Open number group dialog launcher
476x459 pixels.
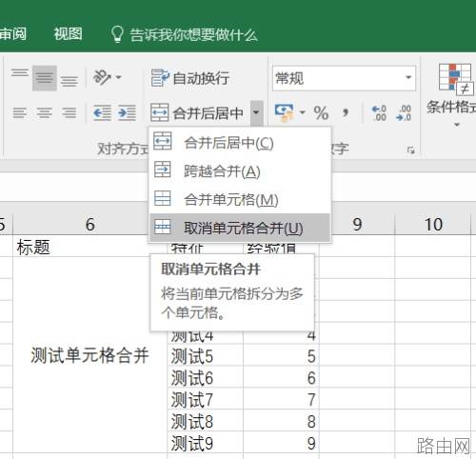(x=411, y=150)
